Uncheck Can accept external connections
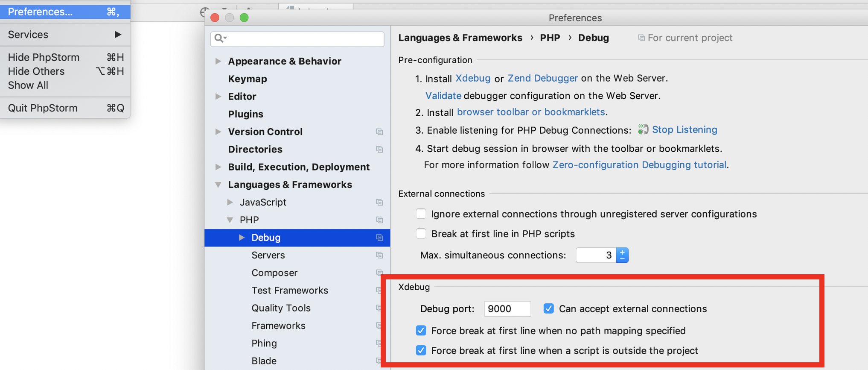The width and height of the screenshot is (868, 370). point(549,308)
